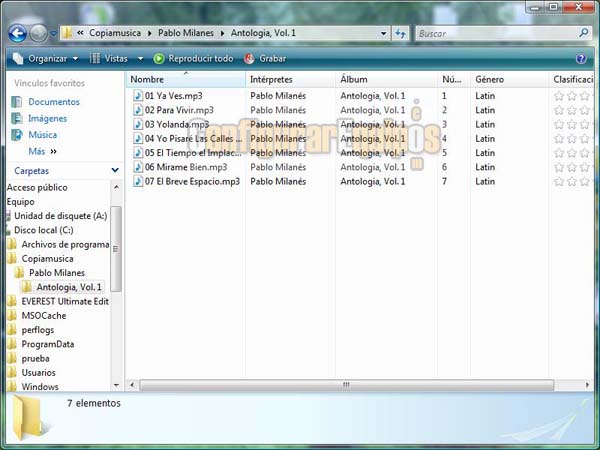Click the search magnifier icon
Image resolution: width=600 pixels, height=450 pixels.
click(584, 33)
